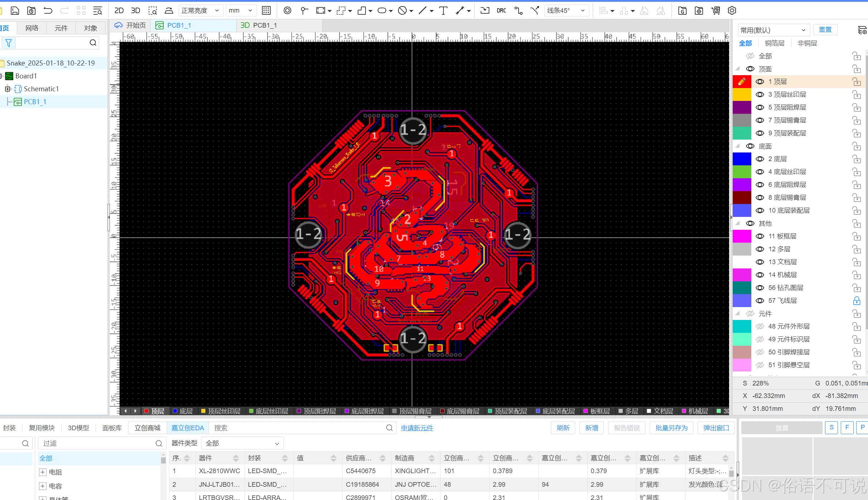Switch to 3D view toolbar button

[135, 11]
